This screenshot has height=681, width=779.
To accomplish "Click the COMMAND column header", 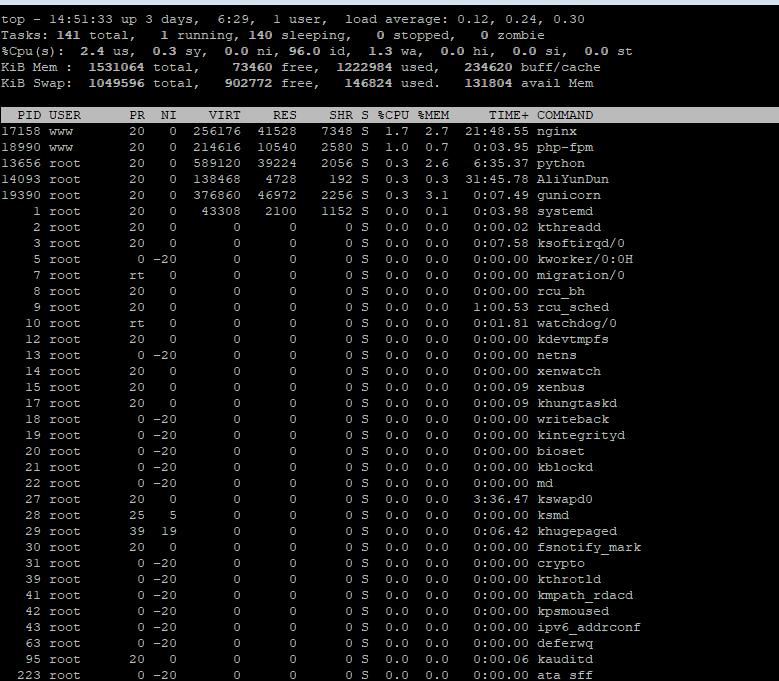I will 564,115.
